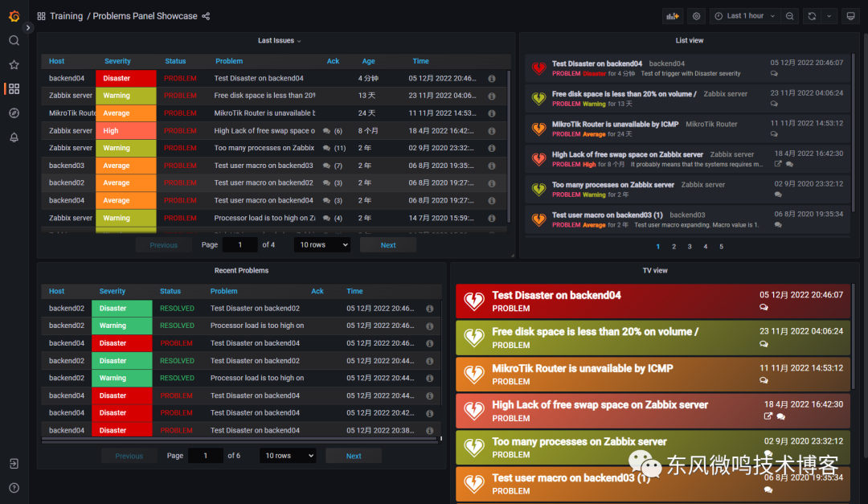
Task: Expand the sidebar with arrow toggle
Action: pyautogui.click(x=27, y=27)
